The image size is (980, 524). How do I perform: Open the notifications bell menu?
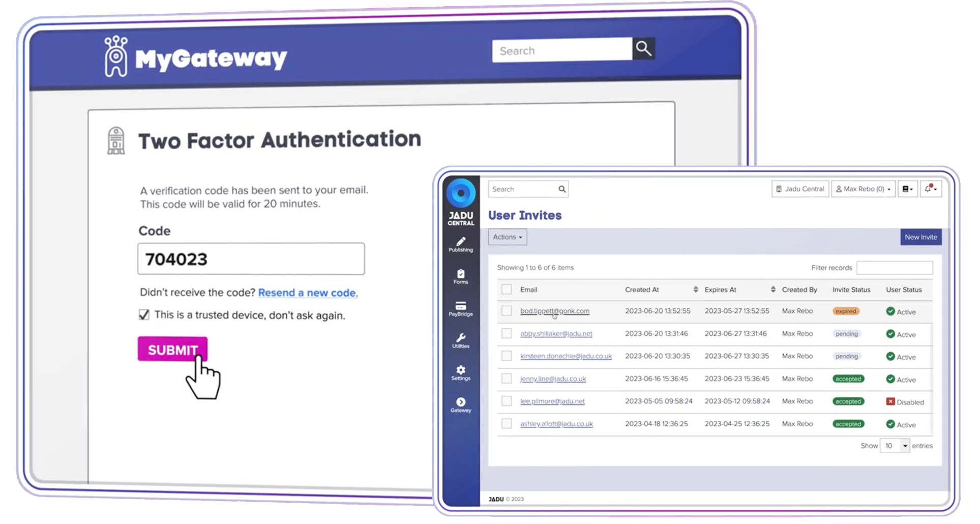point(930,189)
